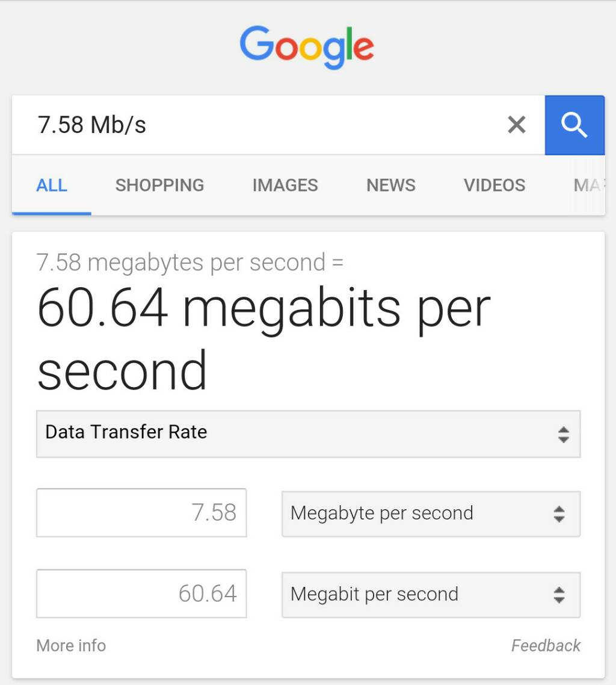Click inside the 7.58 value field
The image size is (616, 685).
[141, 512]
